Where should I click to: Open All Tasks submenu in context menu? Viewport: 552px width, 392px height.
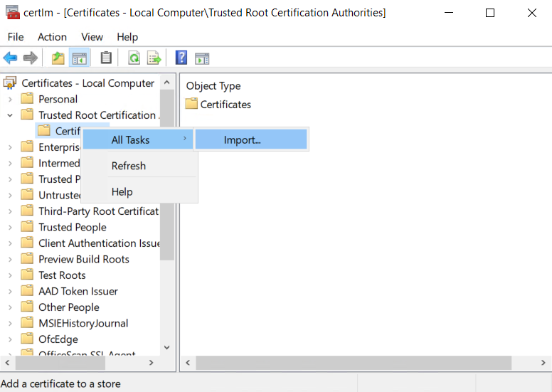click(x=138, y=140)
